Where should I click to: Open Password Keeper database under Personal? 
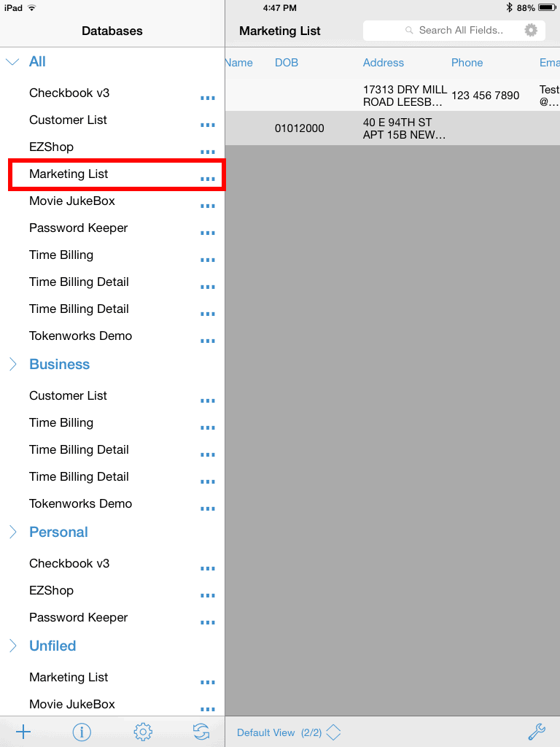(x=78, y=617)
